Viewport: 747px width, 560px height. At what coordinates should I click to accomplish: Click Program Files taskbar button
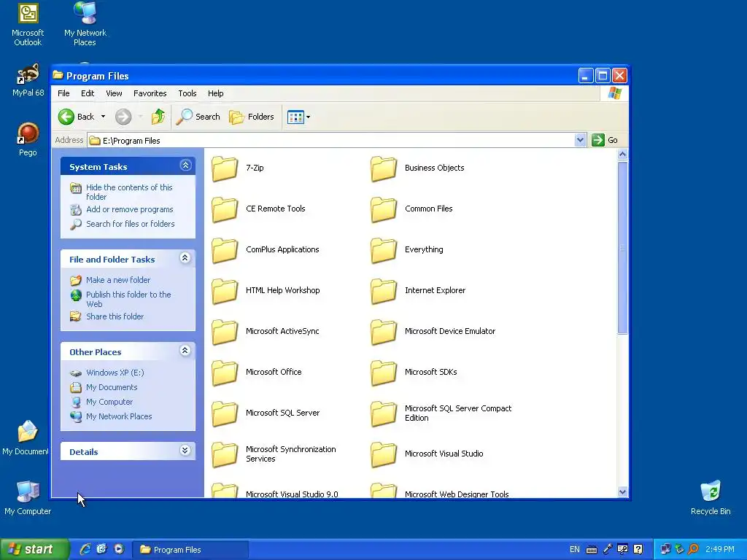(x=190, y=550)
